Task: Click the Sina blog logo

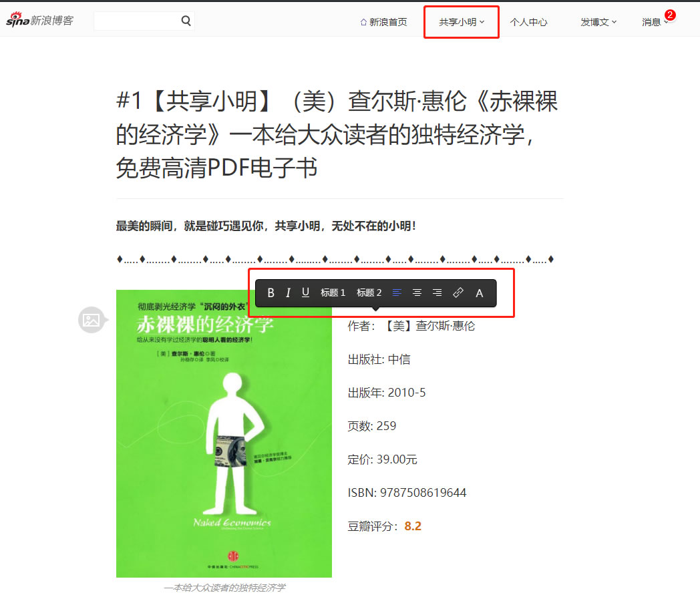Action: pos(39,19)
